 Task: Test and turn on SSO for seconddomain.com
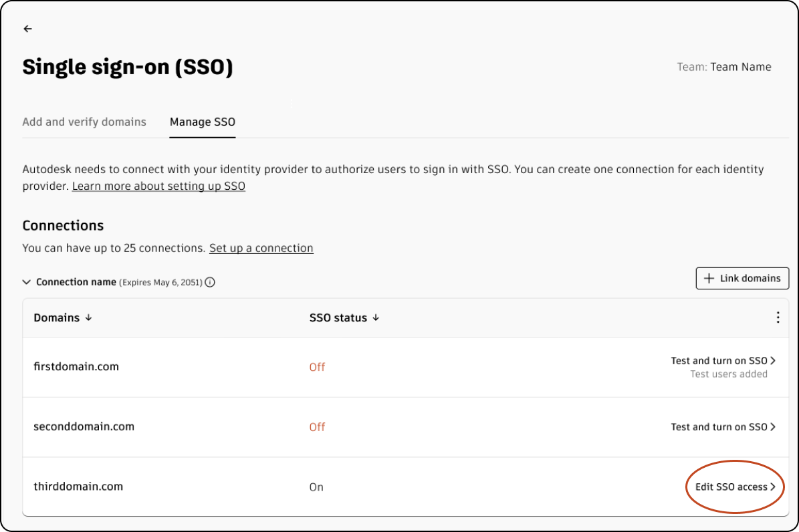tap(723, 427)
